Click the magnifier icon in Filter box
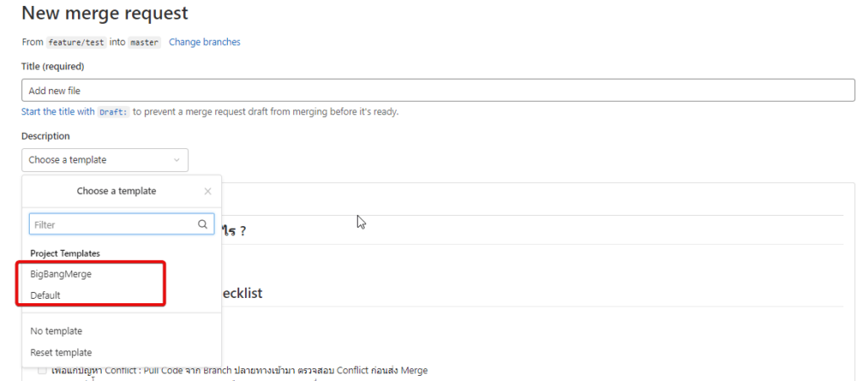The height and width of the screenshot is (381, 868). 203,224
